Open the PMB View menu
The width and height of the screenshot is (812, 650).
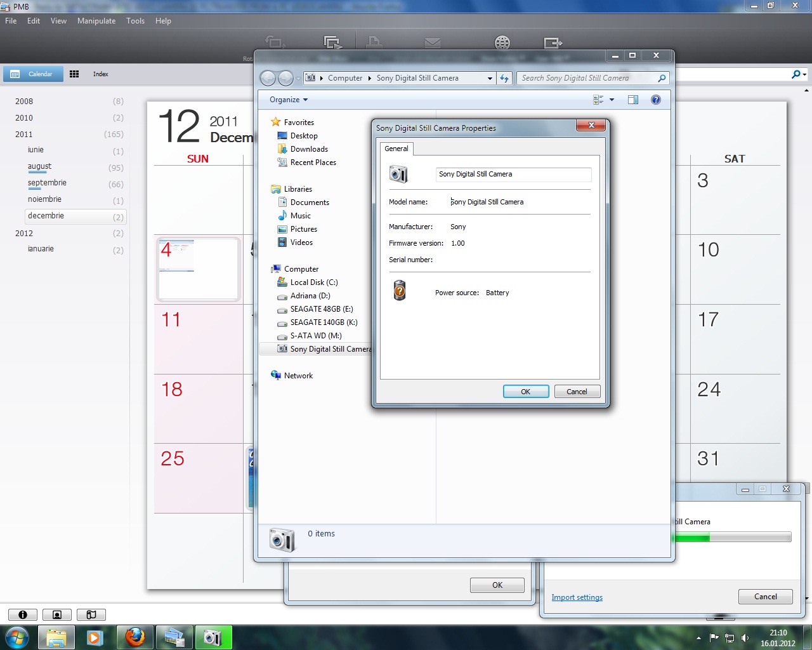pos(58,21)
